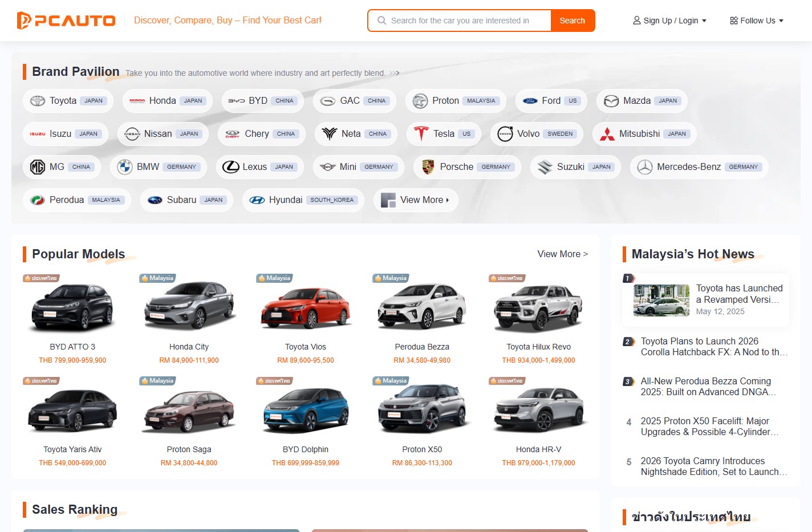Click the Tesla brand logo icon

[x=421, y=134]
